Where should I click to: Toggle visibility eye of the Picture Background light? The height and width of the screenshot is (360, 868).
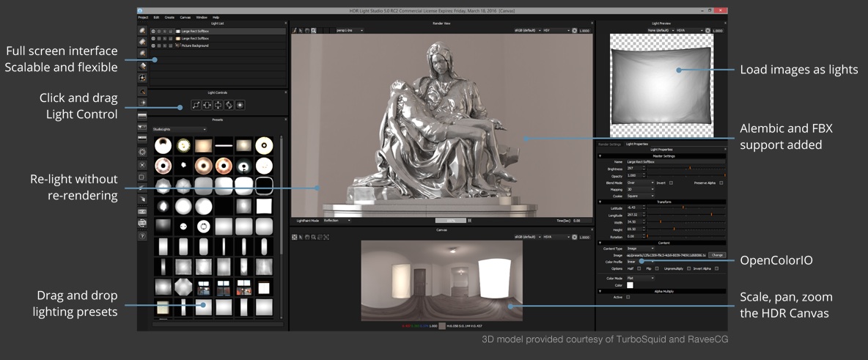pos(153,45)
